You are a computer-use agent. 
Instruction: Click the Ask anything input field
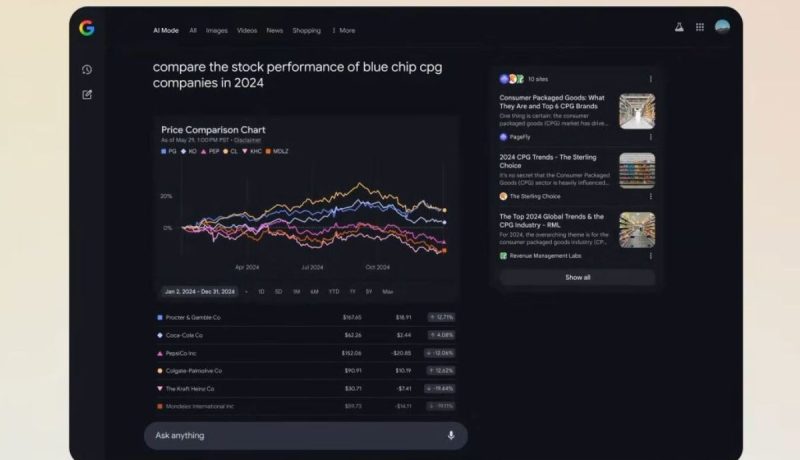(x=306, y=436)
